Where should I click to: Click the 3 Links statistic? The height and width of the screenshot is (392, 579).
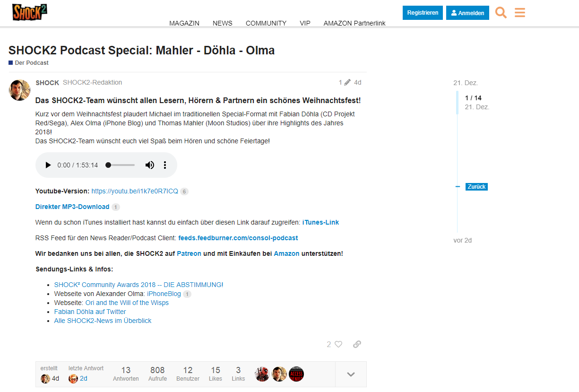click(x=238, y=374)
